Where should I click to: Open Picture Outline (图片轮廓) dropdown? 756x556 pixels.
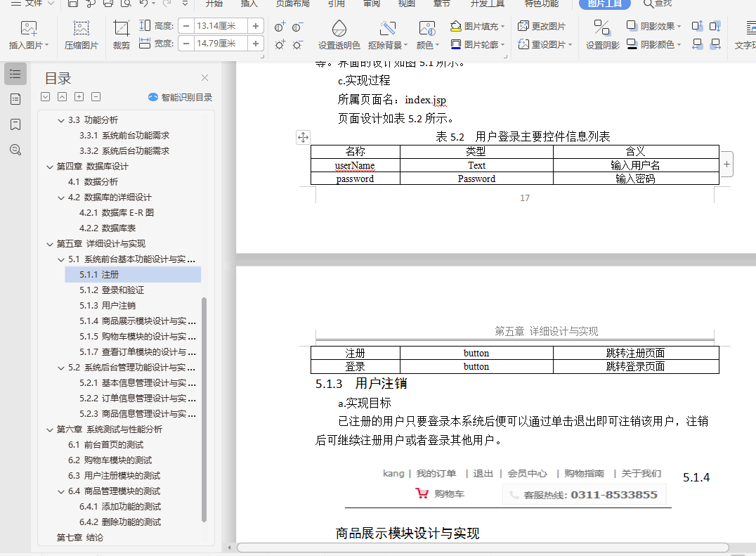click(x=477, y=44)
